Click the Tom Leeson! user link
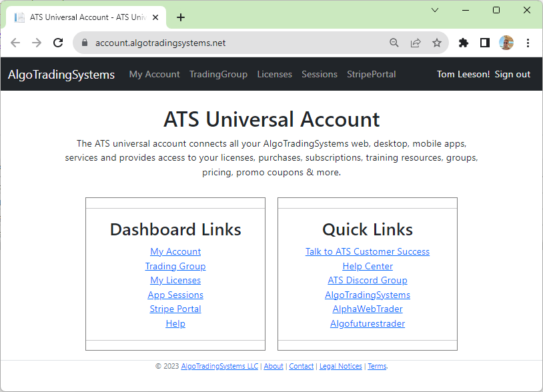 pos(463,75)
